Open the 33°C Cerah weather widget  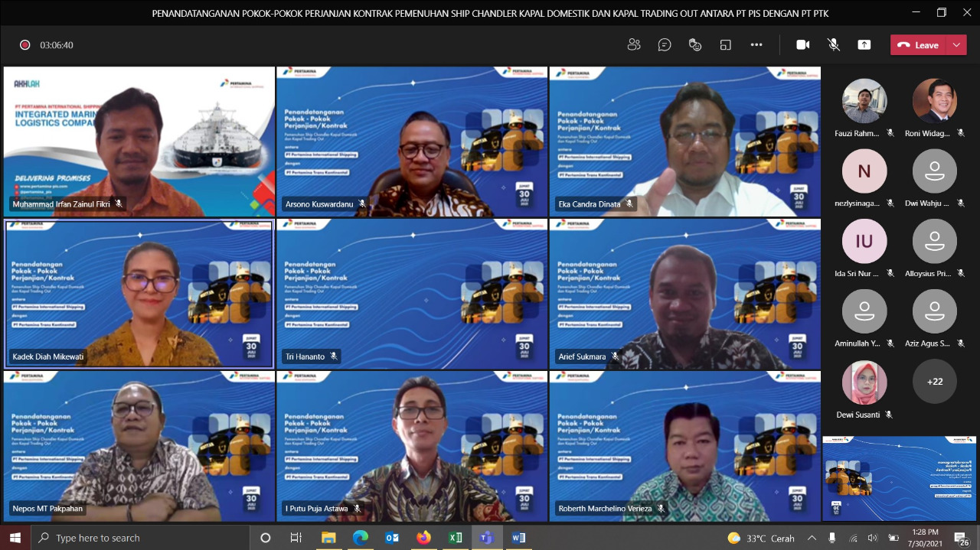tap(761, 538)
